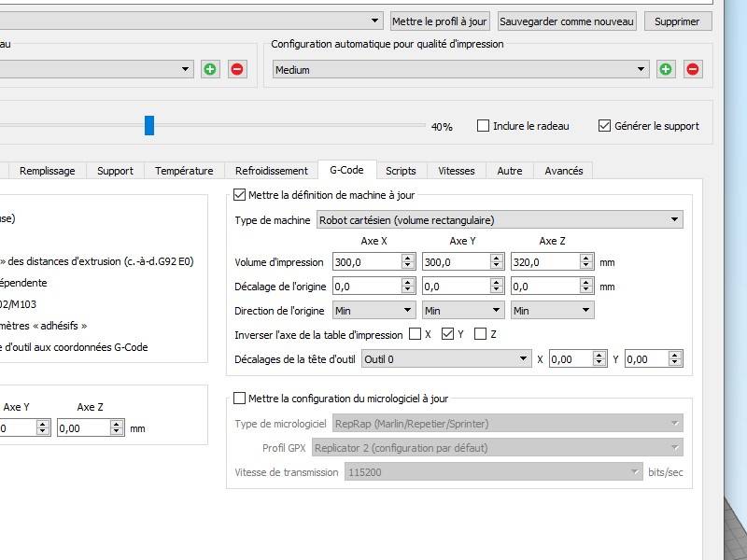Open the material dropdown near green plus
The width and height of the screenshot is (747, 560).
(95, 69)
